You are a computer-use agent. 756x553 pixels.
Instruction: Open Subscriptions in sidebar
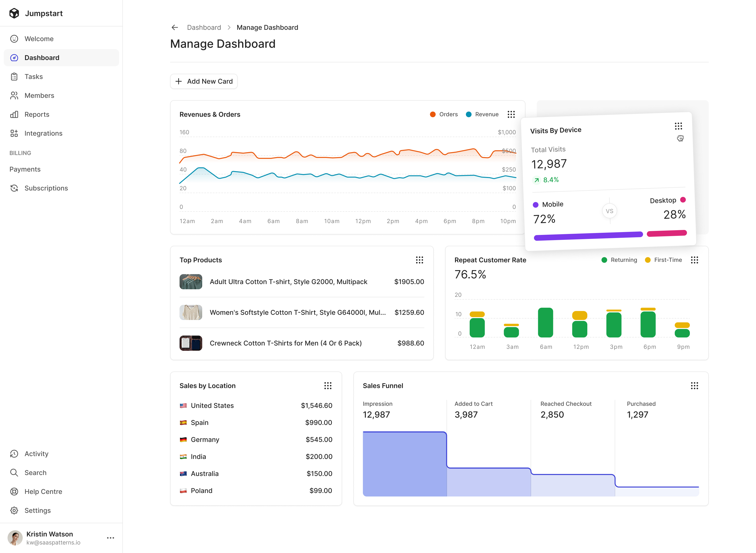(x=61, y=188)
